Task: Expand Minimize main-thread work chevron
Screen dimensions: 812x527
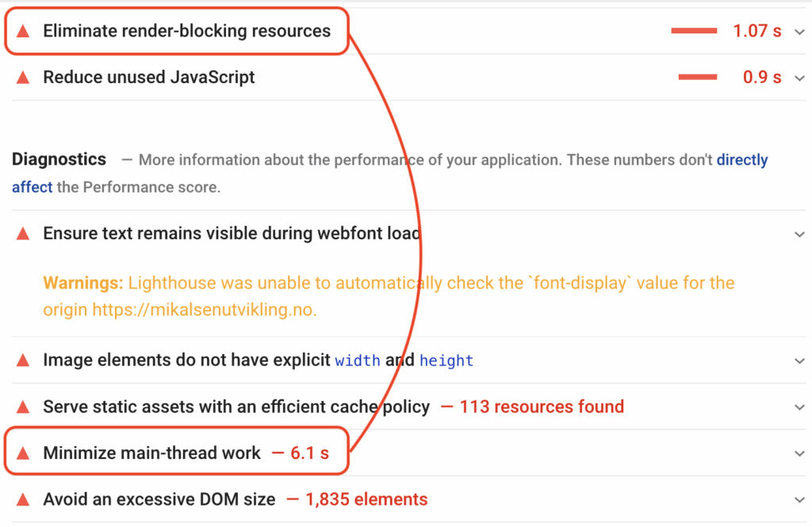Action: [799, 453]
